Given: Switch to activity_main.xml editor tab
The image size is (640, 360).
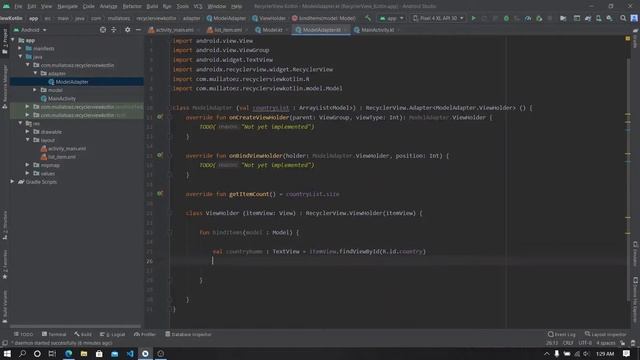Looking at the screenshot, I should (174, 30).
